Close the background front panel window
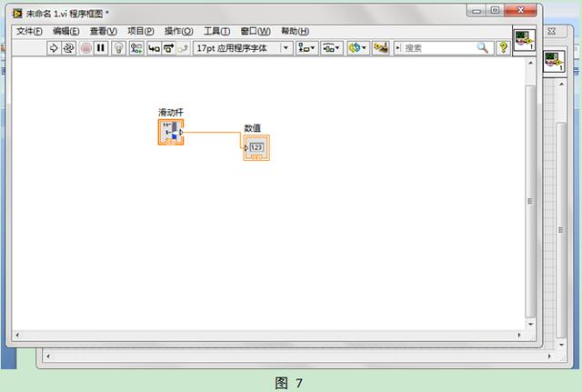 click(x=552, y=32)
